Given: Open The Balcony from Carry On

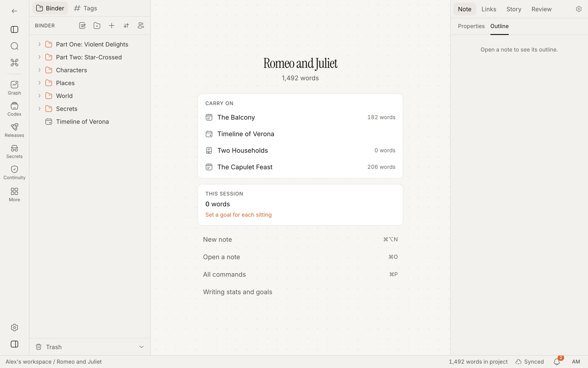Looking at the screenshot, I should (x=300, y=117).
